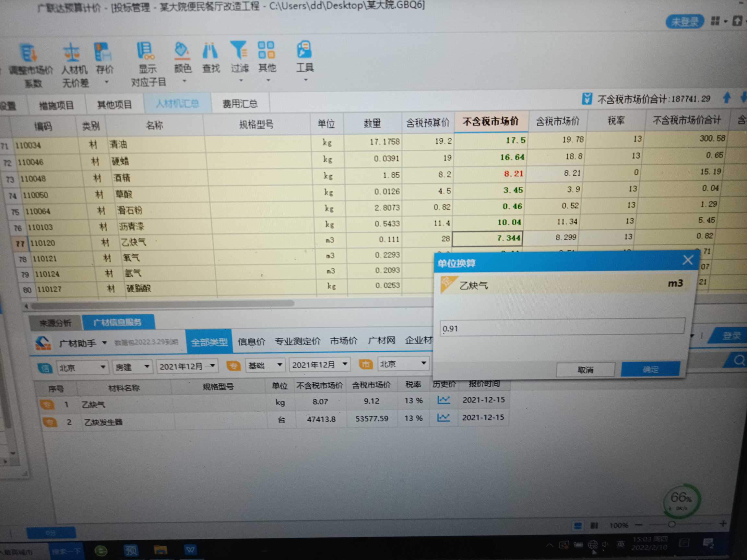747x560 pixels.
Task: Open the 基础 category dropdown
Action: click(x=265, y=365)
